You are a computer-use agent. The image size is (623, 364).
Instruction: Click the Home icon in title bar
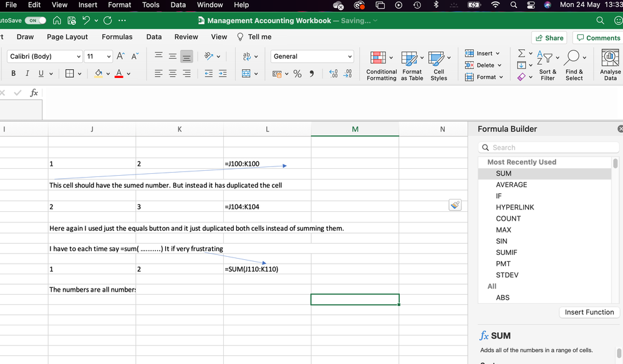(x=57, y=21)
